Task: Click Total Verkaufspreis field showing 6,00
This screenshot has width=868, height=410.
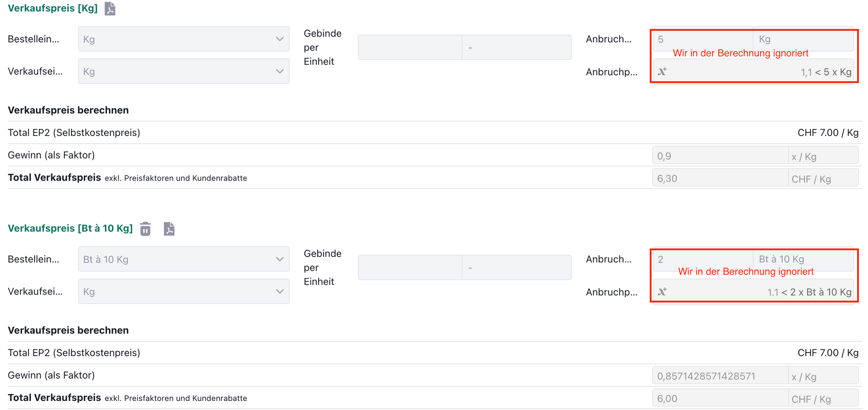Action: pyautogui.click(x=720, y=399)
